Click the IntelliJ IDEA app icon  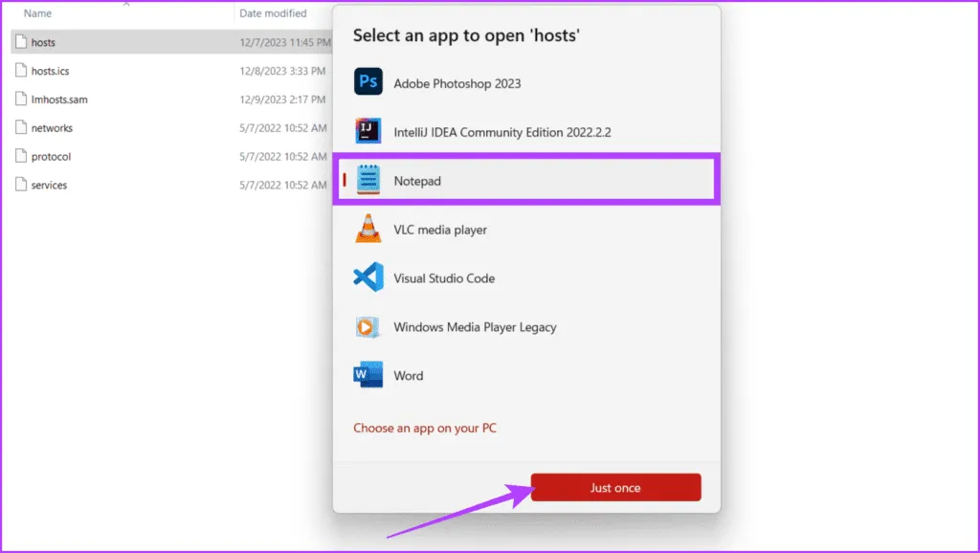(x=368, y=131)
